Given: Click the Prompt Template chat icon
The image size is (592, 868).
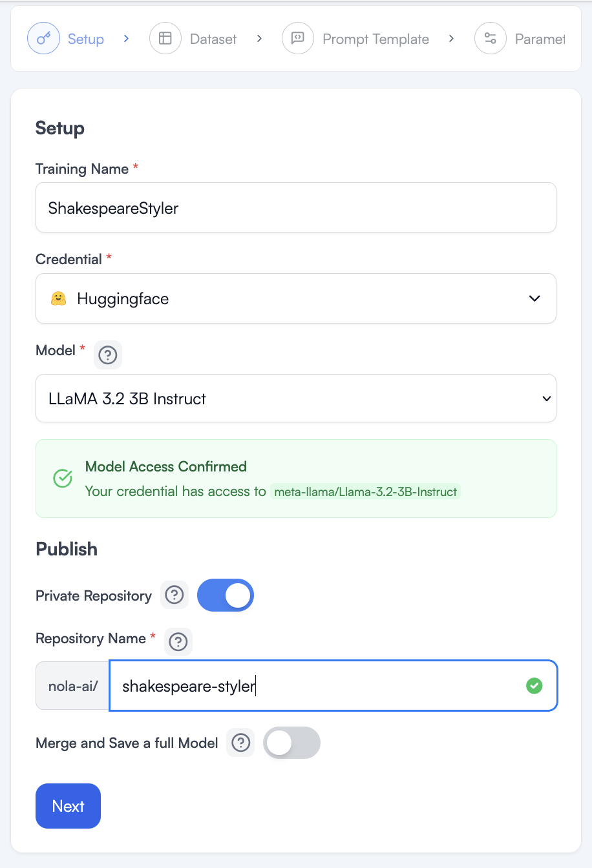Looking at the screenshot, I should [297, 39].
